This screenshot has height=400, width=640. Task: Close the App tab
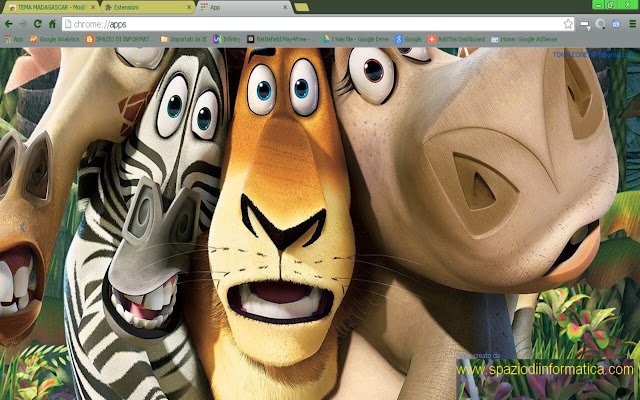[285, 7]
